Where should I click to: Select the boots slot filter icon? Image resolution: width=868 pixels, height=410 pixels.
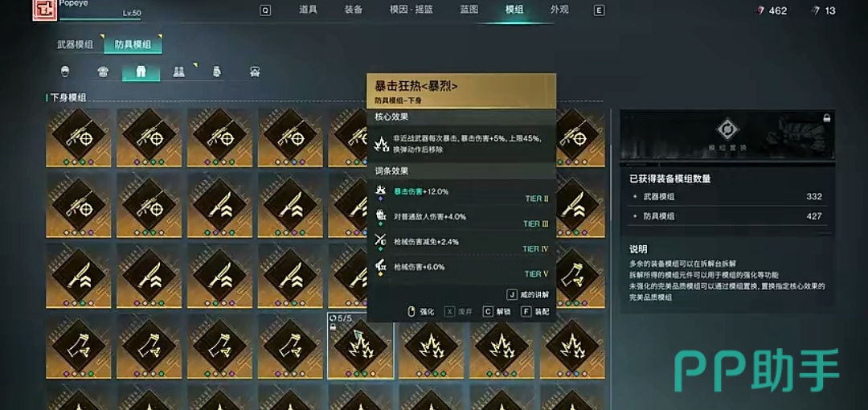click(x=178, y=72)
